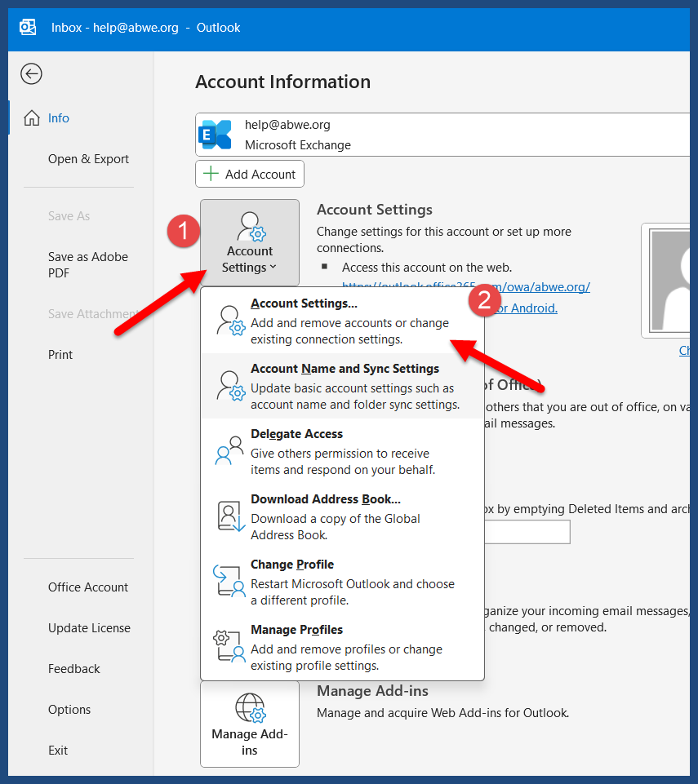
Task: Select the greyed-out Save Attachments entry
Action: (x=93, y=313)
